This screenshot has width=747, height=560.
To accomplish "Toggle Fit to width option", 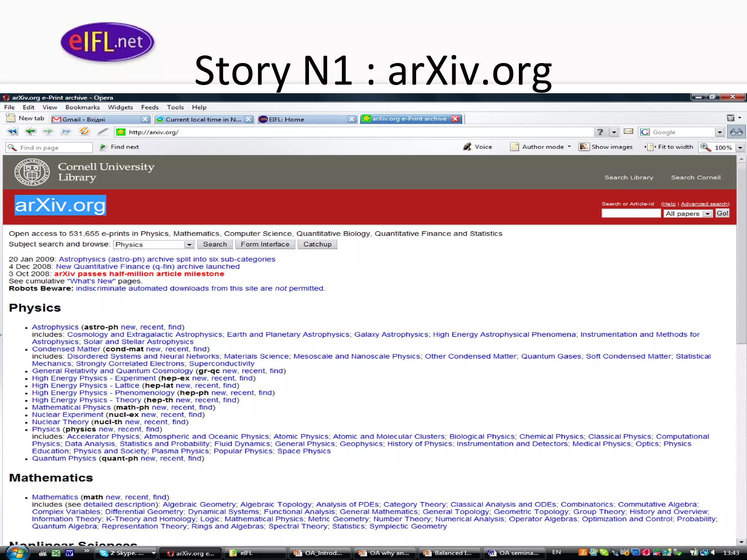I will coord(669,147).
